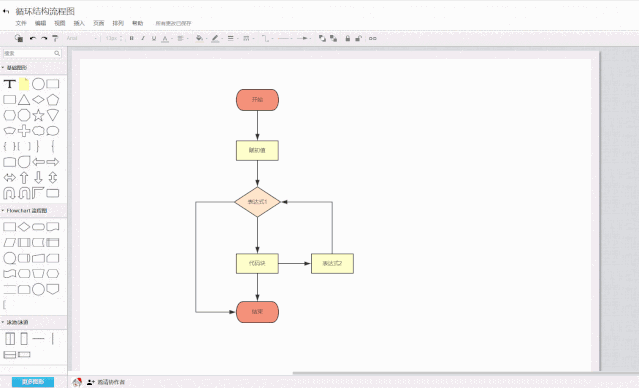Select the 表达式1 diamond node
Screen dimensions: 639x388
point(258,202)
